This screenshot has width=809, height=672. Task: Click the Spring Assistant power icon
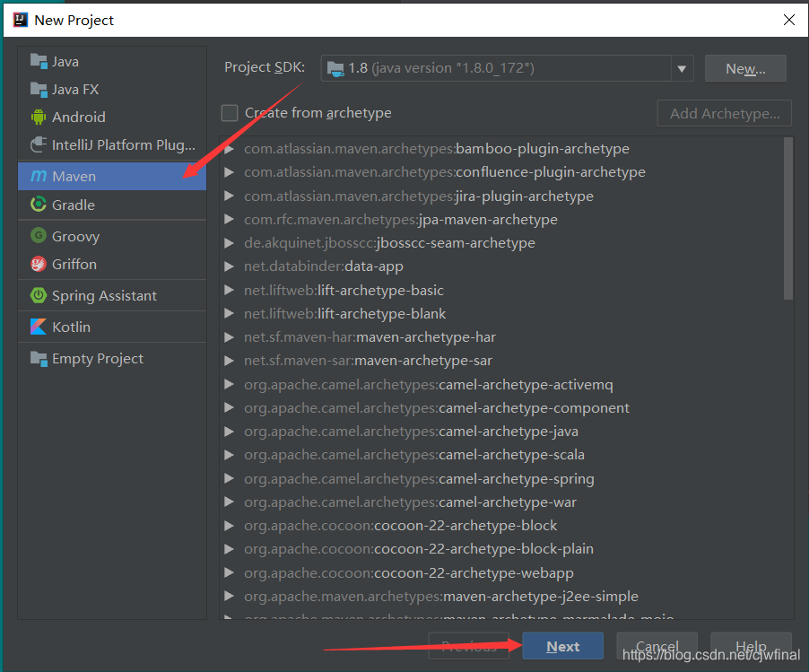pos(39,295)
